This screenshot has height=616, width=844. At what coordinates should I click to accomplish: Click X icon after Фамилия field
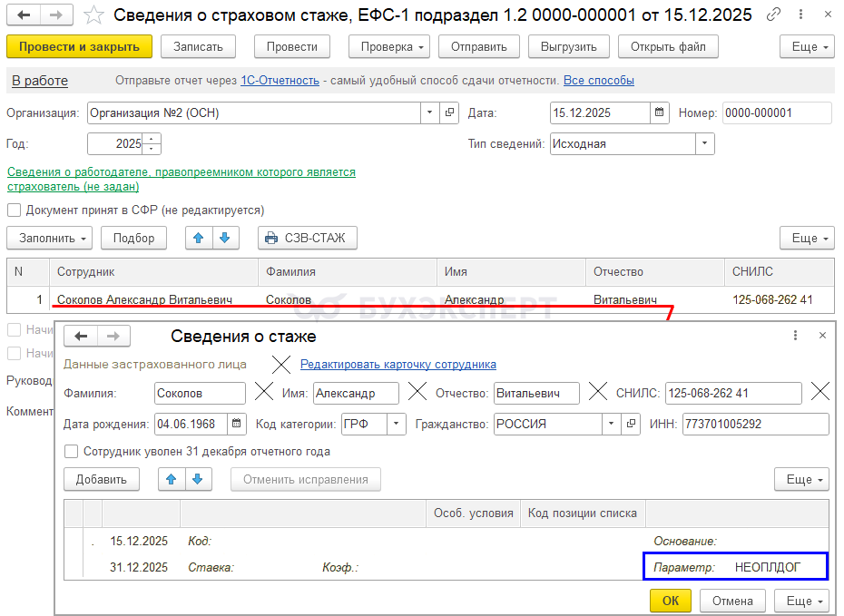point(264,392)
